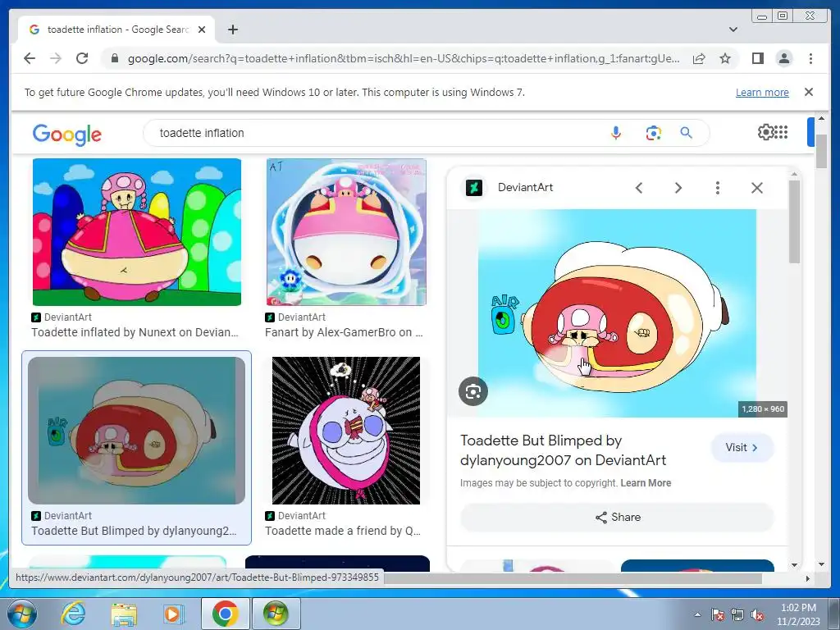
Task: Click the share page icon in address bar
Action: tap(699, 58)
